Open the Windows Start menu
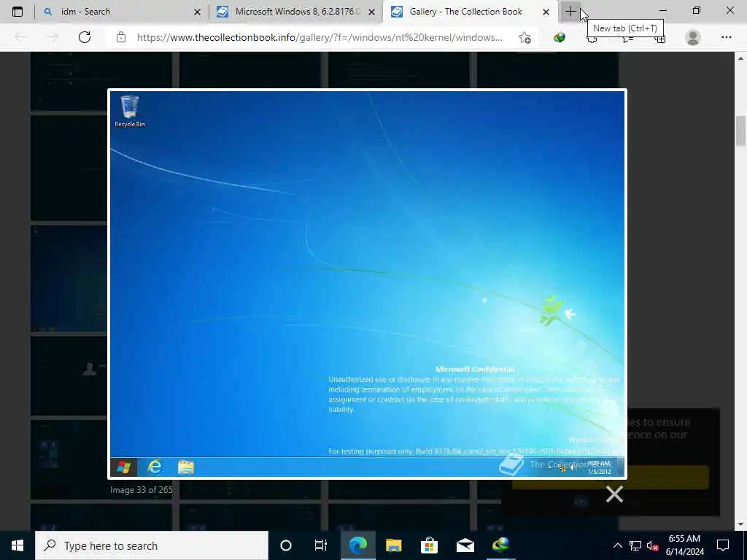 tap(18, 545)
